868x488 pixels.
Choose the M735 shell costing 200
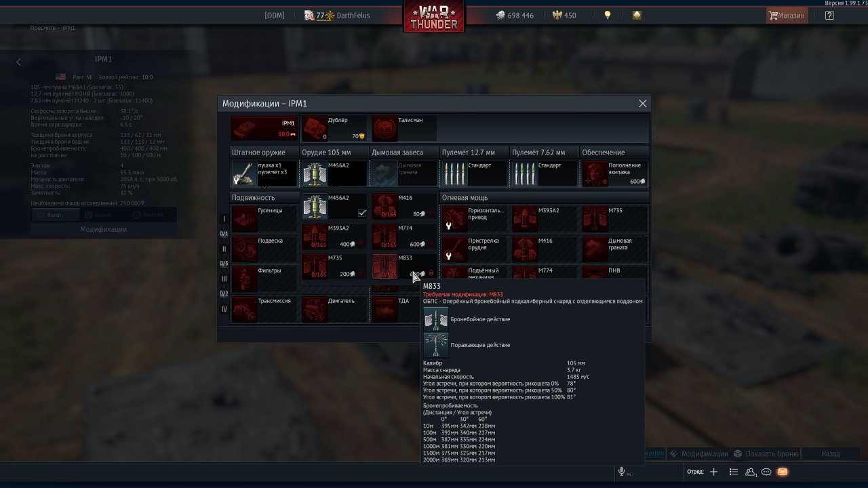click(333, 266)
